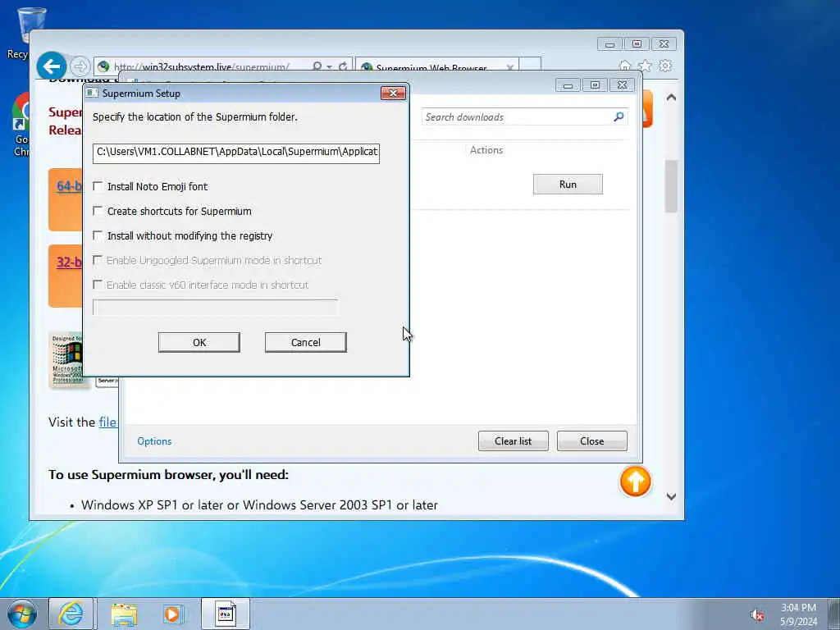Screen dimensions: 840x630
Task: Open Internet Explorer home icon
Action: coord(624,66)
